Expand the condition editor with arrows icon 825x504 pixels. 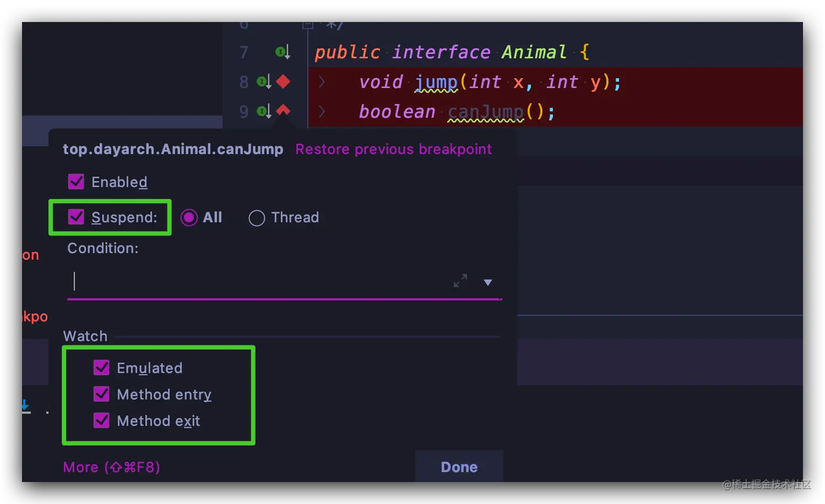point(460,281)
